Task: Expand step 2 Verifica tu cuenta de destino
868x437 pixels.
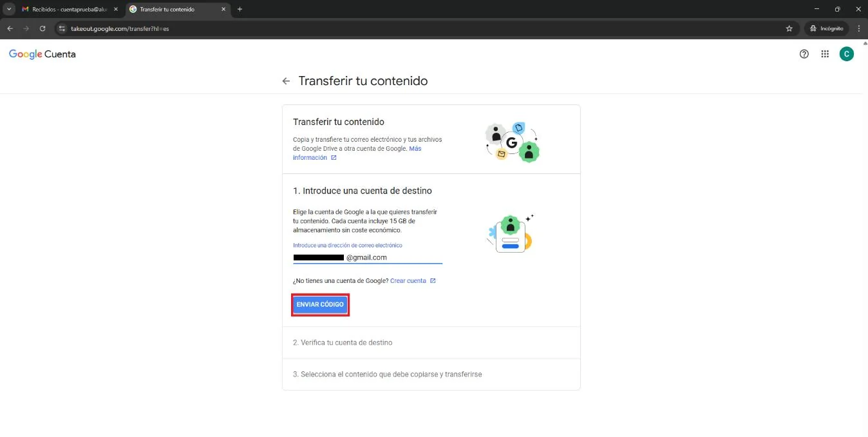Action: click(x=431, y=343)
